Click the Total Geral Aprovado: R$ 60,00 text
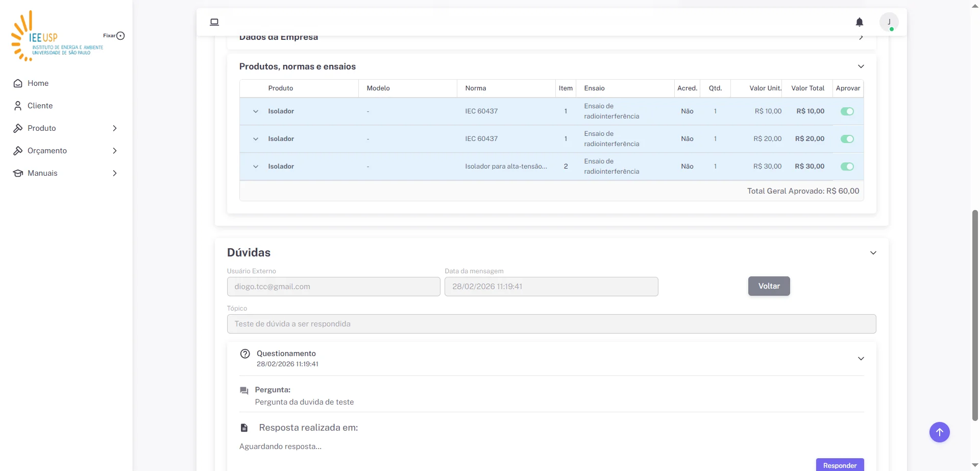Screen dimensions: 980x471 point(803,191)
